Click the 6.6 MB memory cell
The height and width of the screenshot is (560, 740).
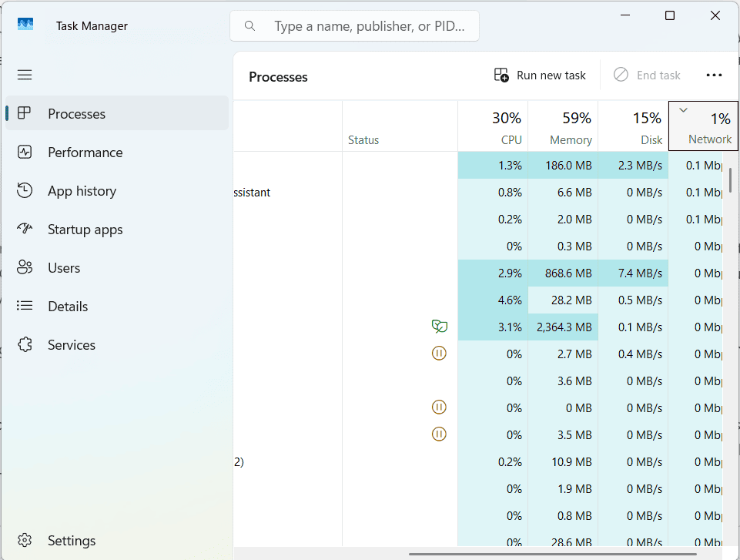tap(563, 192)
